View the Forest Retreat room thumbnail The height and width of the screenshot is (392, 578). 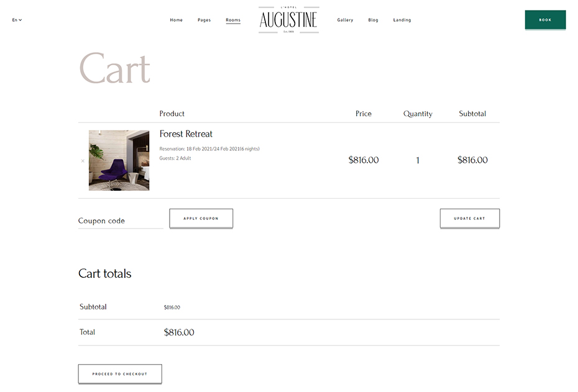pos(119,160)
